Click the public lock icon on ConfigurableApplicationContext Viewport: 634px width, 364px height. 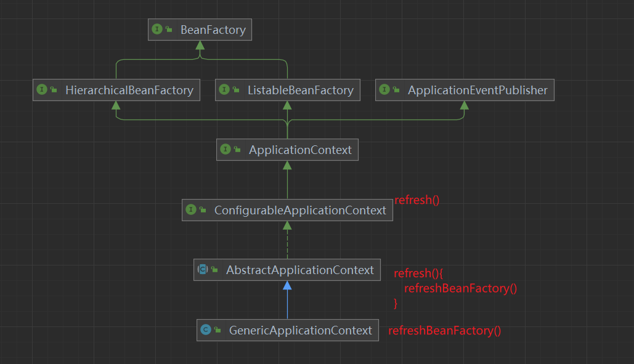tap(203, 209)
